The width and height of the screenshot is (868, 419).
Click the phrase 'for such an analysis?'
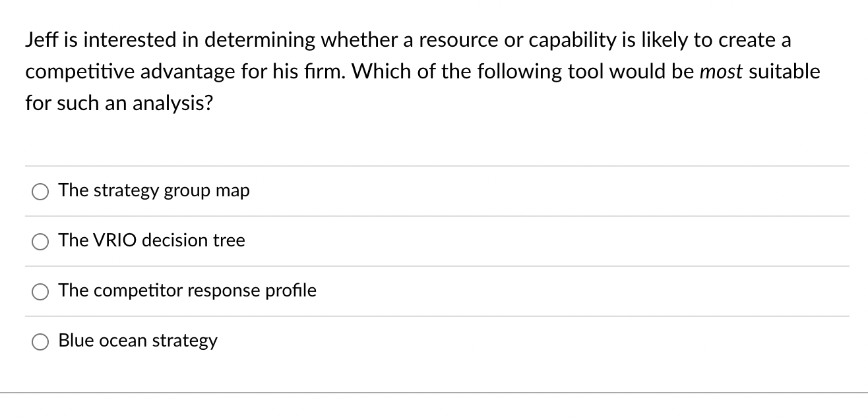(x=119, y=103)
